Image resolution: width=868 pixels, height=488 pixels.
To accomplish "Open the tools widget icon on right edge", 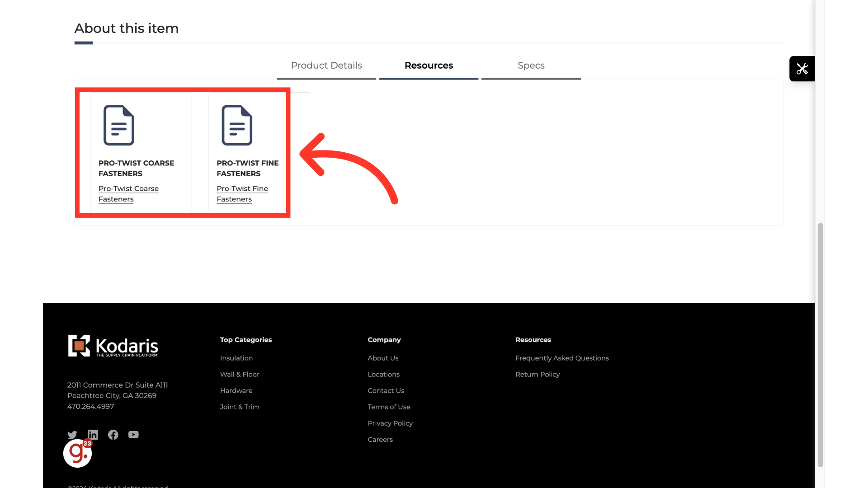I will pos(802,69).
